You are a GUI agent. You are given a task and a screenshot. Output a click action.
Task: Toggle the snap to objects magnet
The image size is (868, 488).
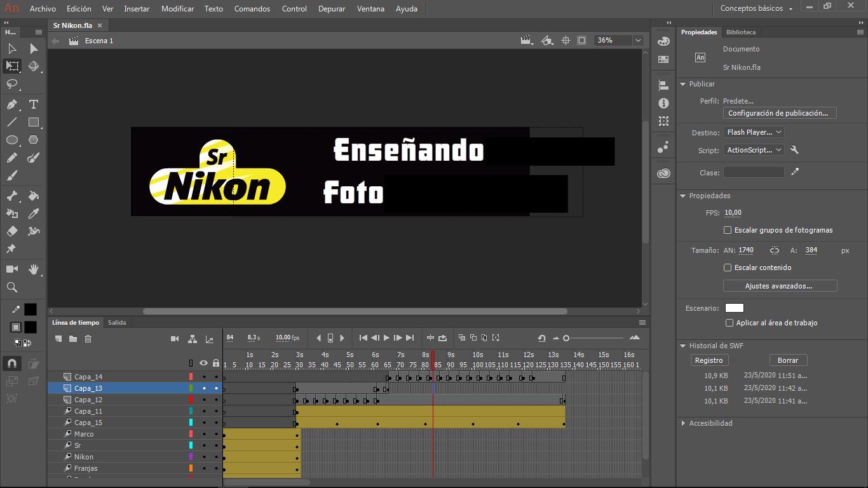(11, 363)
